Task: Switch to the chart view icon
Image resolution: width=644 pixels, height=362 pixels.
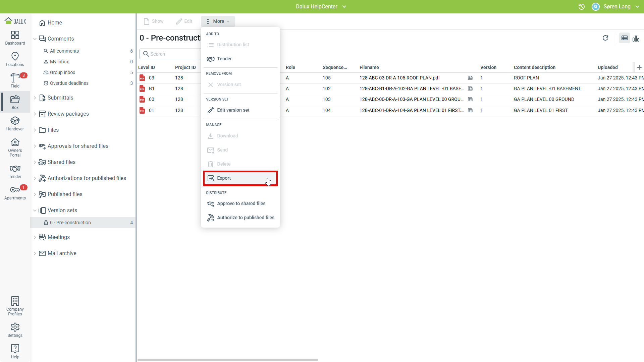Action: pyautogui.click(x=636, y=39)
